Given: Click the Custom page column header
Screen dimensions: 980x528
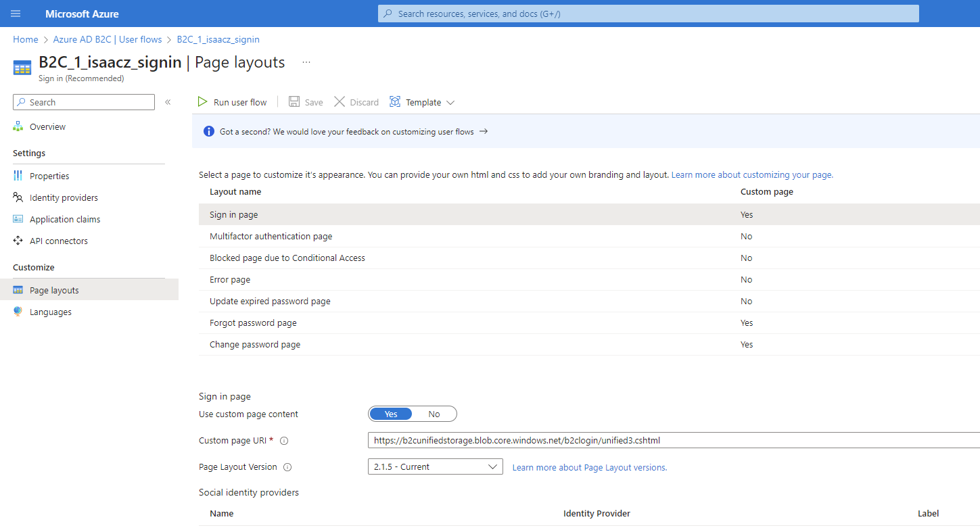Looking at the screenshot, I should (x=767, y=191).
